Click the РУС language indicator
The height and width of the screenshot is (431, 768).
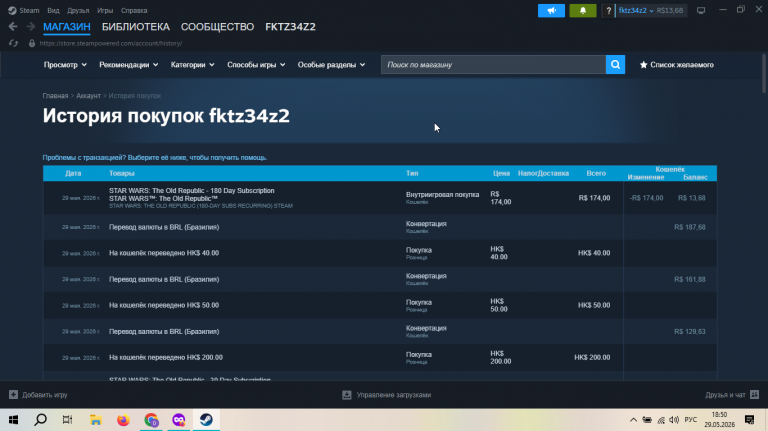point(691,420)
